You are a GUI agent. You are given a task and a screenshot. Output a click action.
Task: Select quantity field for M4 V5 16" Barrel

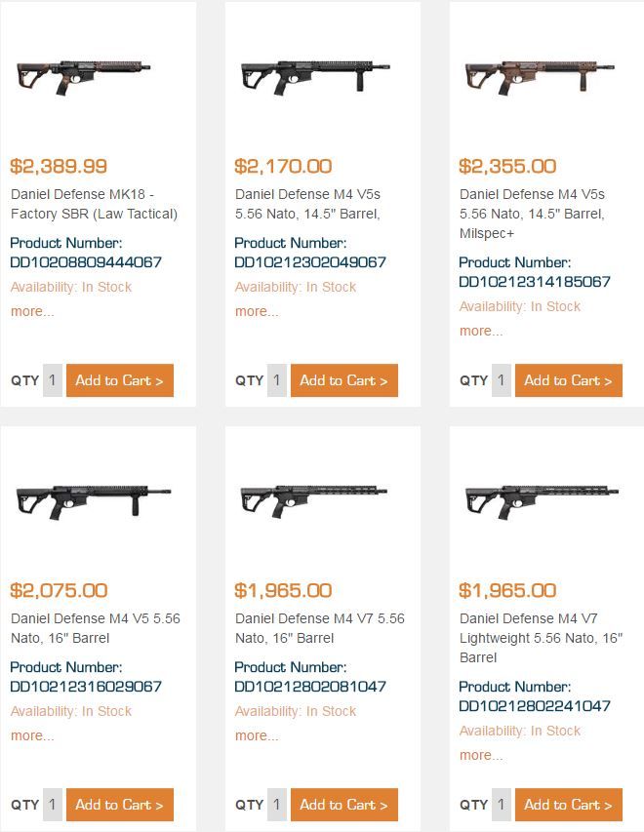[53, 805]
